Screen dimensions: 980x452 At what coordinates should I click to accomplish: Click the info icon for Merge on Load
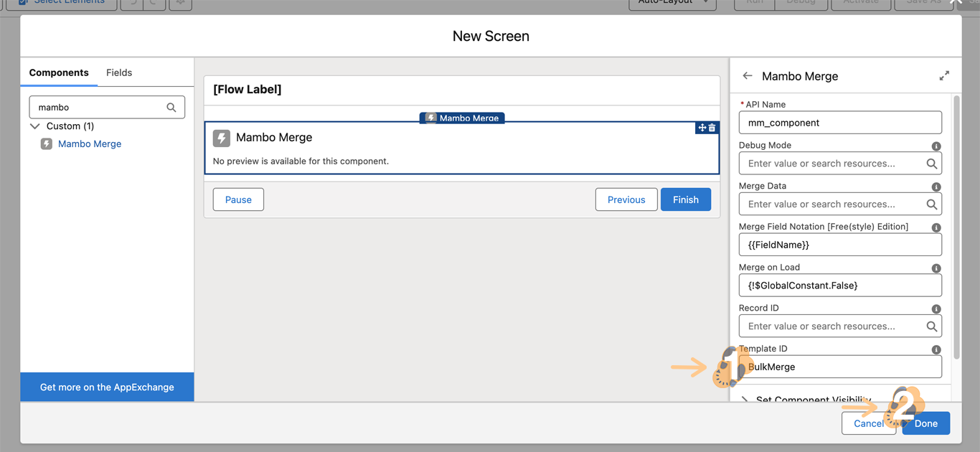click(x=936, y=268)
